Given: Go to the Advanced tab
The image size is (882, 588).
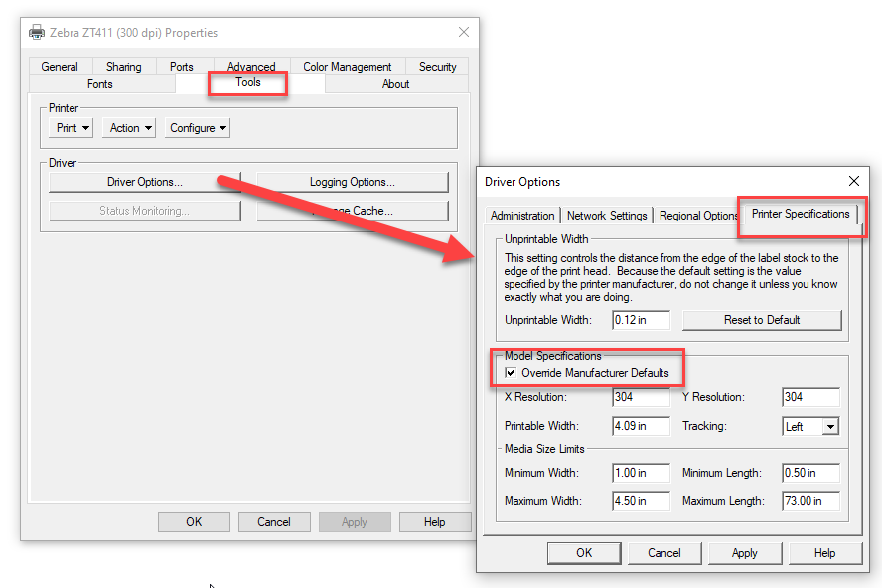Looking at the screenshot, I should [x=251, y=66].
